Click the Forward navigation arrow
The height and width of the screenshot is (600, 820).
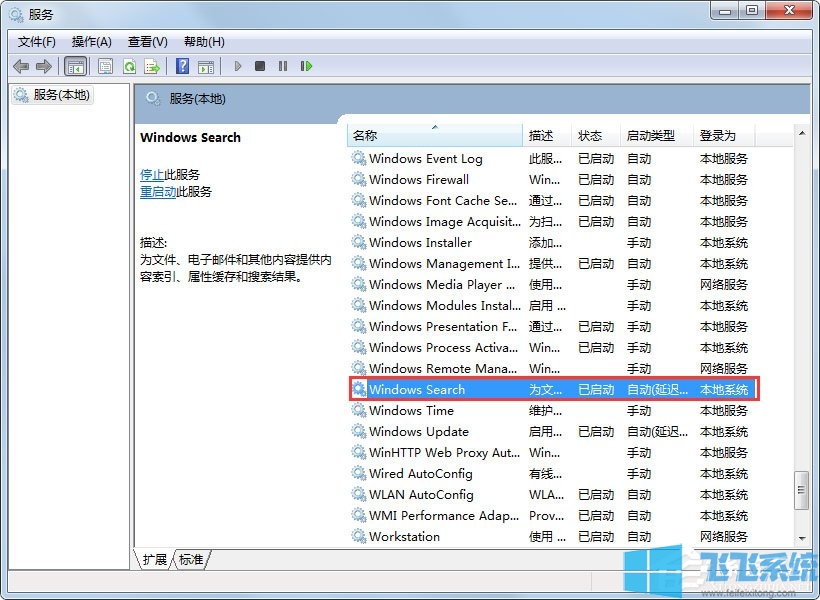44,65
